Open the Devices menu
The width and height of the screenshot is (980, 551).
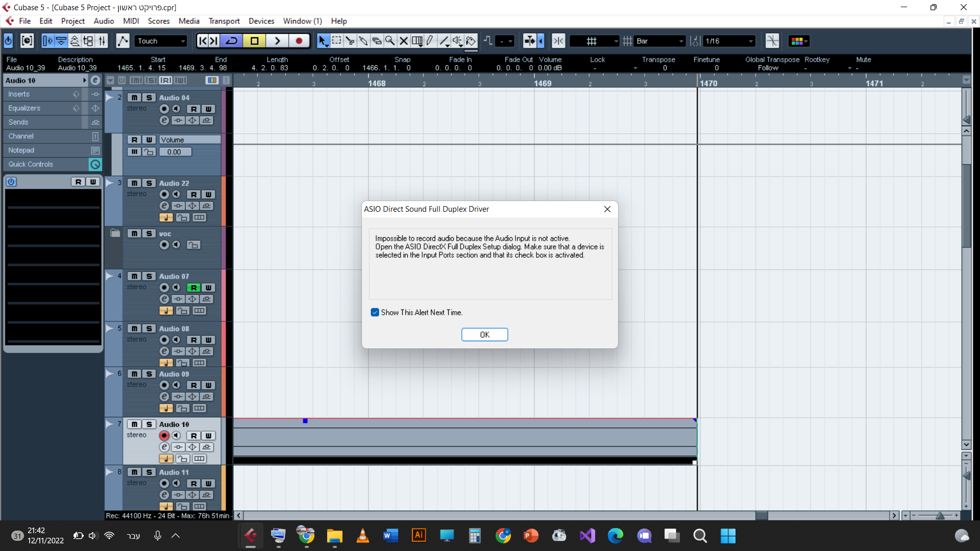coord(261,21)
